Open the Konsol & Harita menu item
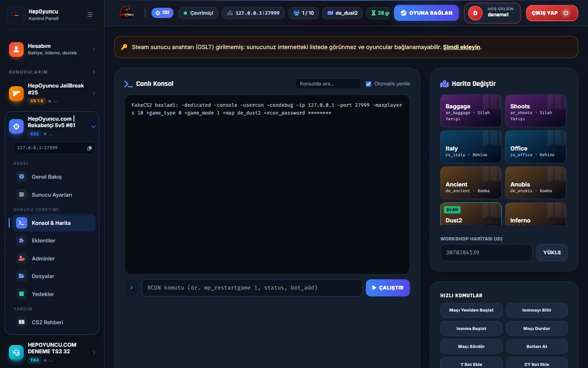This screenshot has width=588, height=368. click(x=54, y=223)
